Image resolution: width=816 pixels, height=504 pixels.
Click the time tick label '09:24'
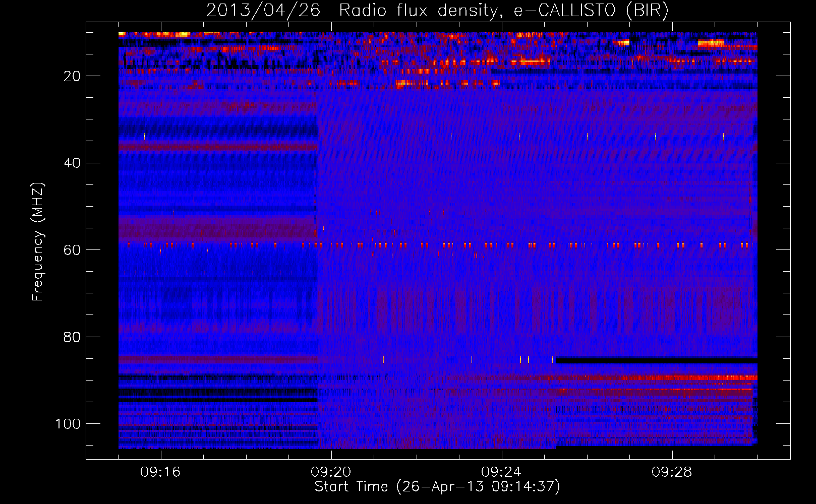(501, 472)
